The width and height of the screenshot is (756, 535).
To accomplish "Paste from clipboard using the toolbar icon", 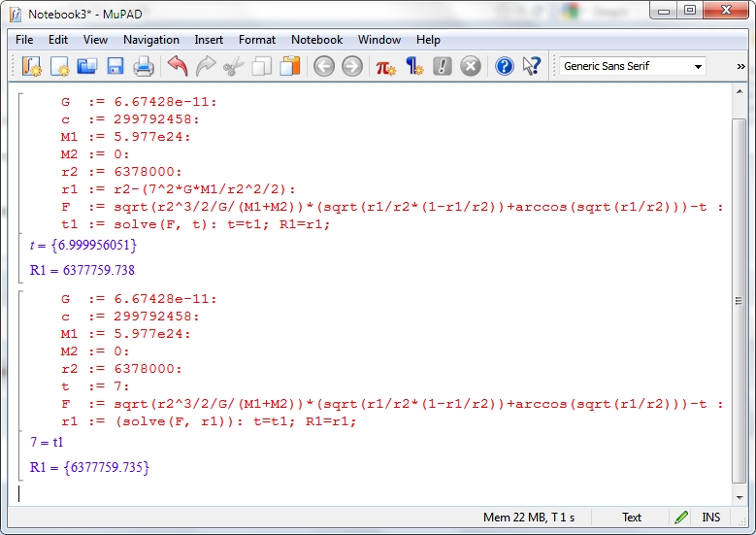I will (290, 66).
